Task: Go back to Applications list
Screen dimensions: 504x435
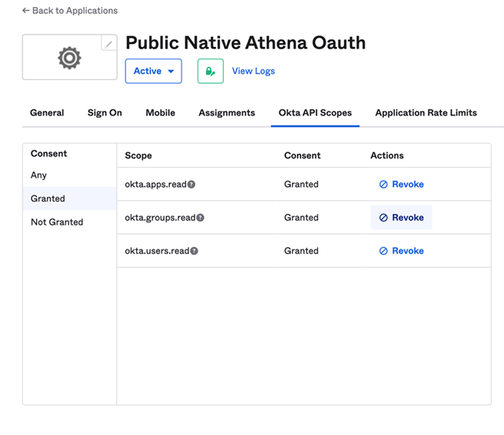Action: [70, 11]
